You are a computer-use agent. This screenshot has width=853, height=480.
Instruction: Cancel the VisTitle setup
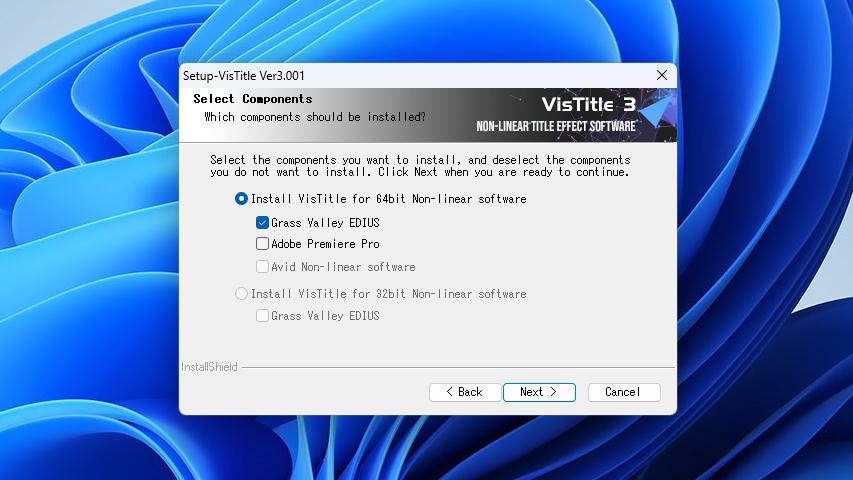(x=624, y=392)
